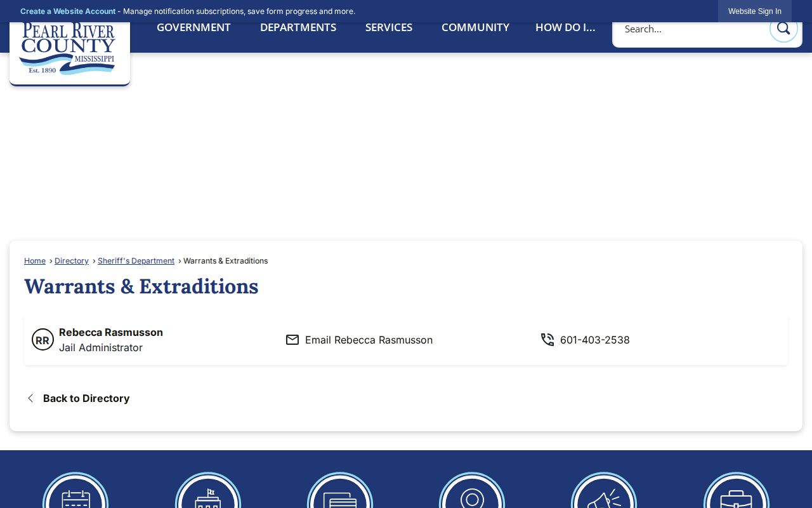Click the search magnifier icon
Viewport: 812px width, 508px height.
click(x=783, y=29)
